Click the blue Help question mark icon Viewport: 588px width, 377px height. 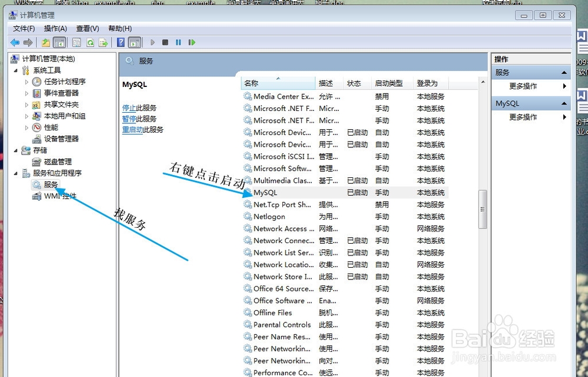[121, 42]
